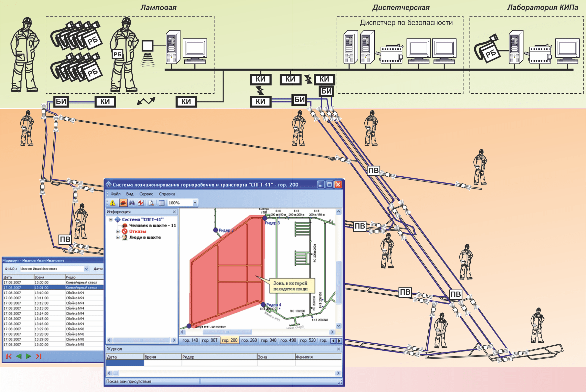Click the Показ зон присутствия status bar text

pos(129,381)
